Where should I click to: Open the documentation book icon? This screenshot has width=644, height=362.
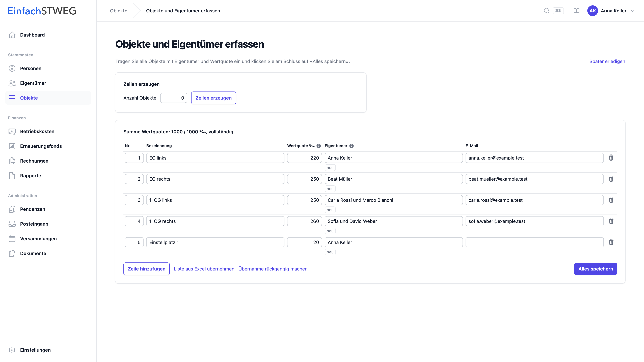point(577,11)
